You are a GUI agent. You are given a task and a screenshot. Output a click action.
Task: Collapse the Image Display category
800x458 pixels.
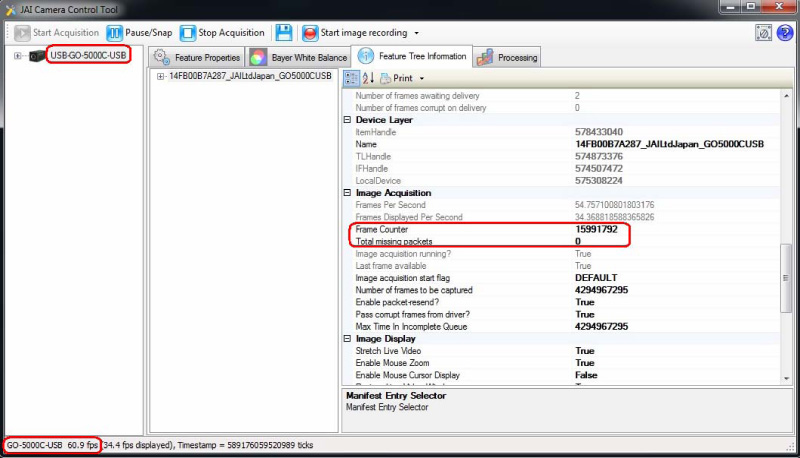click(x=347, y=339)
